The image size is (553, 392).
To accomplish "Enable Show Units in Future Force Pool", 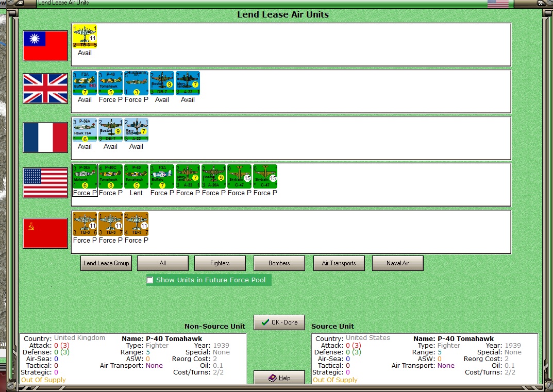I will click(150, 280).
